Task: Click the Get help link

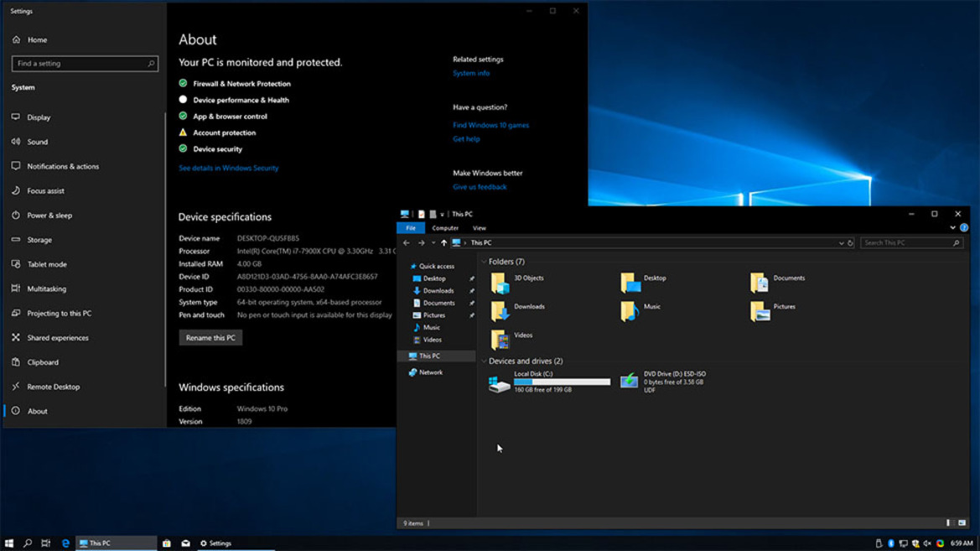Action: 466,139
